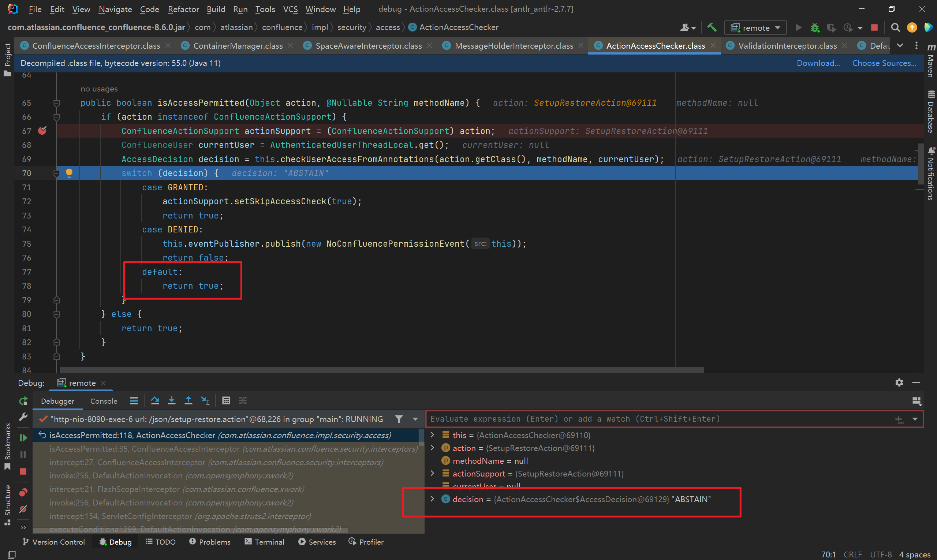Click the orange update arrow icon
This screenshot has height=560, width=937.
click(912, 27)
